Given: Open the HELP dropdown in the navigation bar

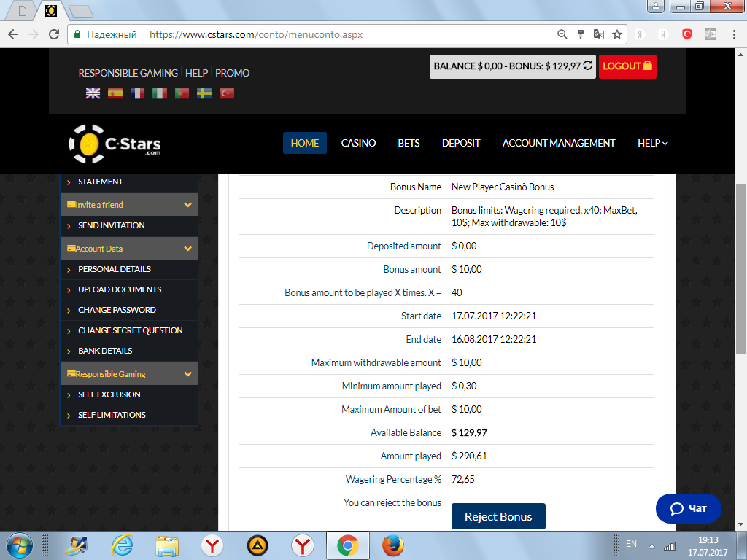Looking at the screenshot, I should pyautogui.click(x=652, y=143).
